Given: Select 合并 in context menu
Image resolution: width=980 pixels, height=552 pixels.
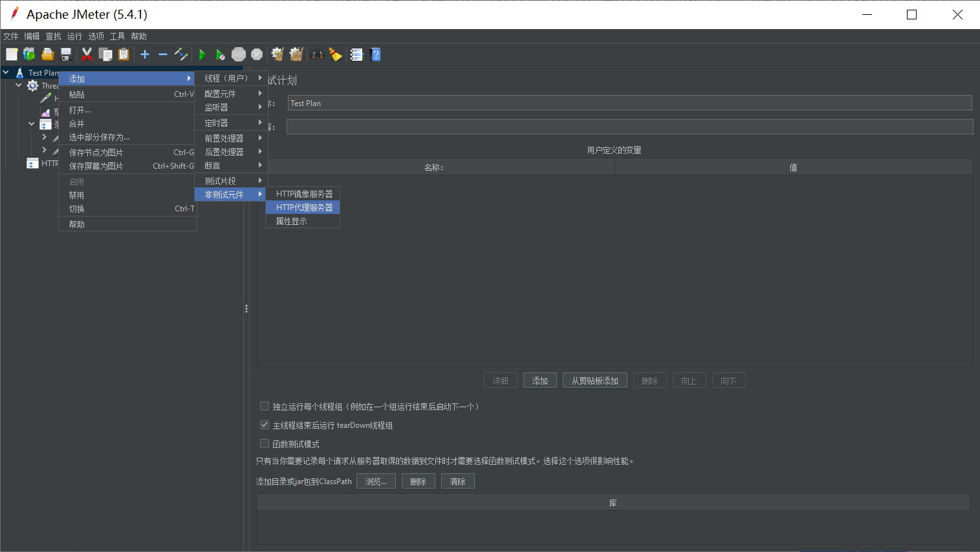Looking at the screenshot, I should [x=127, y=123].
